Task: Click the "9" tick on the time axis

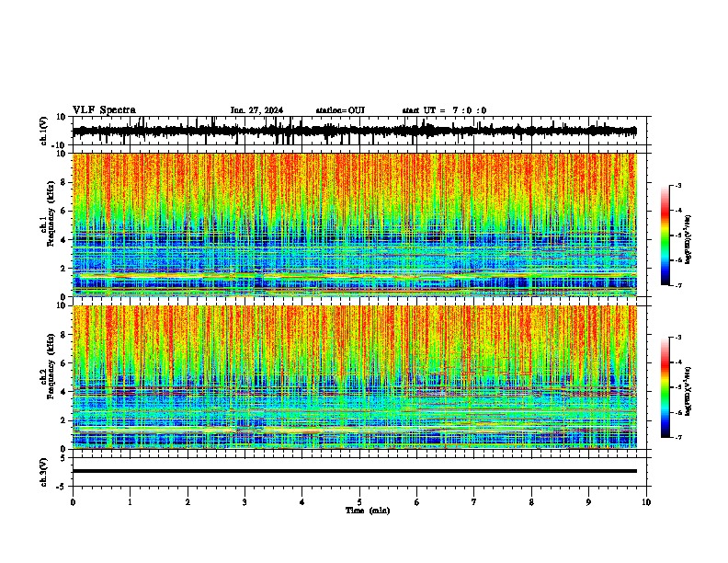Action: pos(588,502)
